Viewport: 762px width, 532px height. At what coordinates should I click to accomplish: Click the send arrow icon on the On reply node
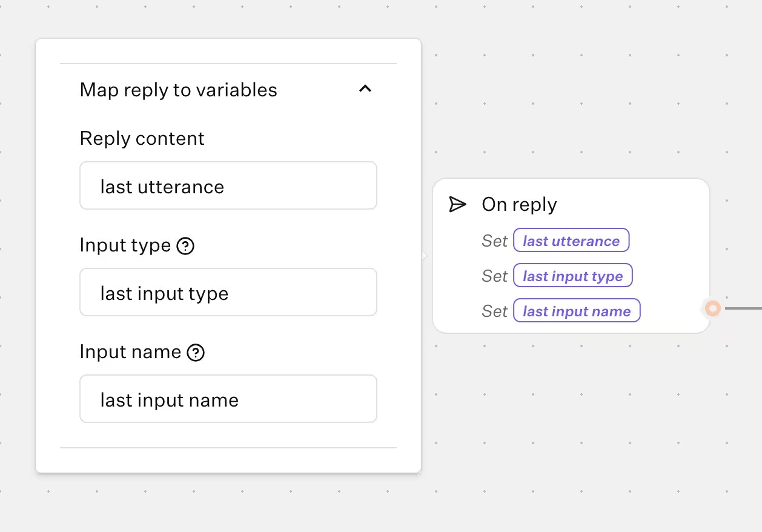click(458, 204)
